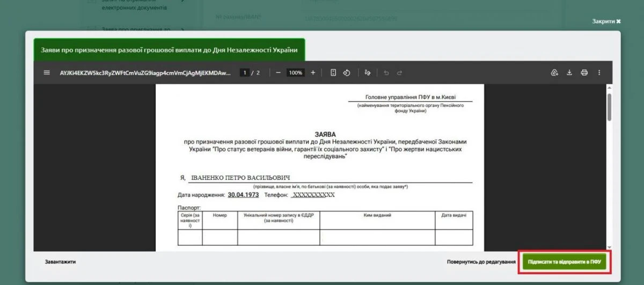644x285 pixels.
Task: Click the Телефон label in the document
Action: coord(276,195)
